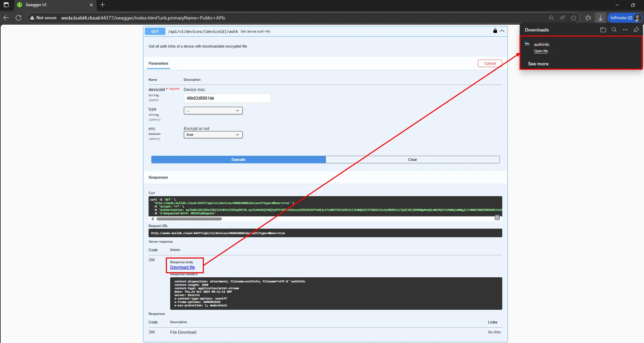
Task: Click the authorization lock icon on endpoint
Action: (495, 31)
